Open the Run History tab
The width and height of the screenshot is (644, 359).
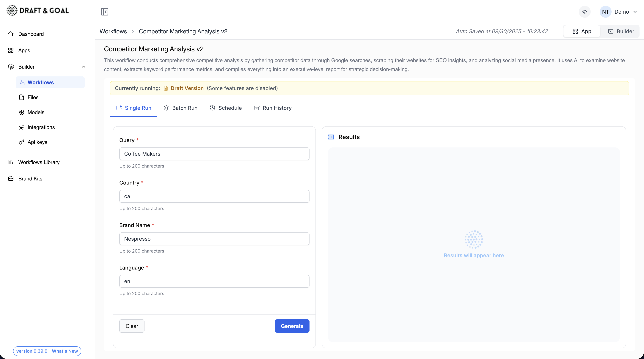tap(273, 108)
